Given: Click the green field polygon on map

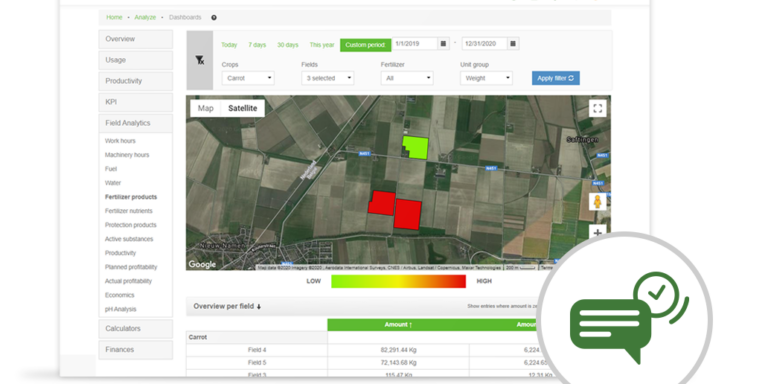Looking at the screenshot, I should (415, 147).
